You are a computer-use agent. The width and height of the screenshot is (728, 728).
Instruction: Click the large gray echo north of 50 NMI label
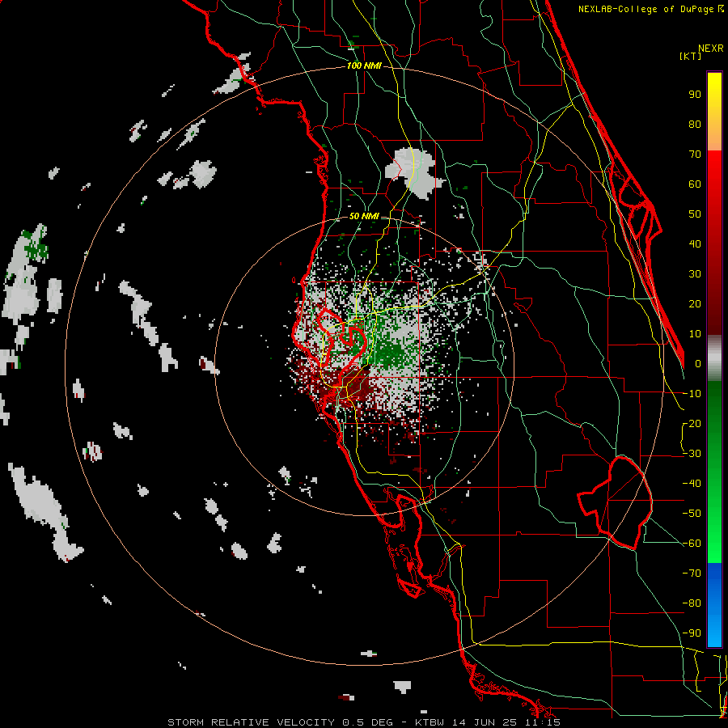click(413, 173)
